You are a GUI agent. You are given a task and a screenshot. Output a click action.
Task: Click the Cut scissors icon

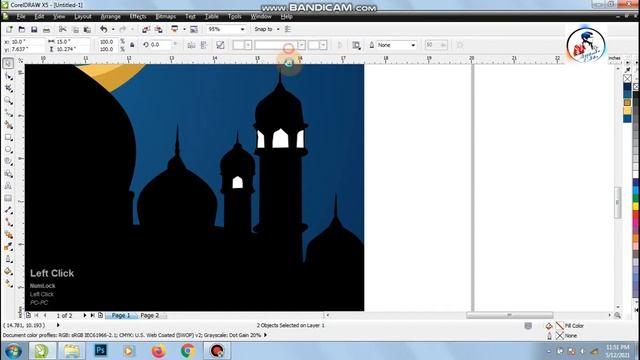pyautogui.click(x=62, y=29)
